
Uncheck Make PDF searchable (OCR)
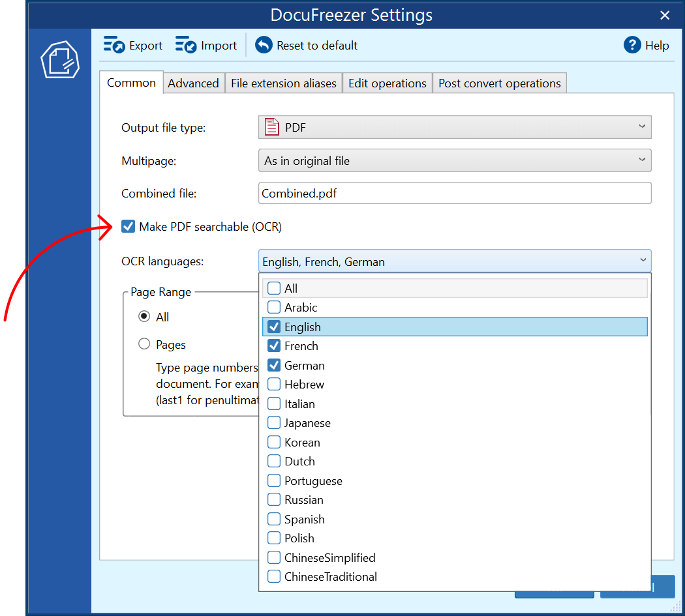coord(128,226)
